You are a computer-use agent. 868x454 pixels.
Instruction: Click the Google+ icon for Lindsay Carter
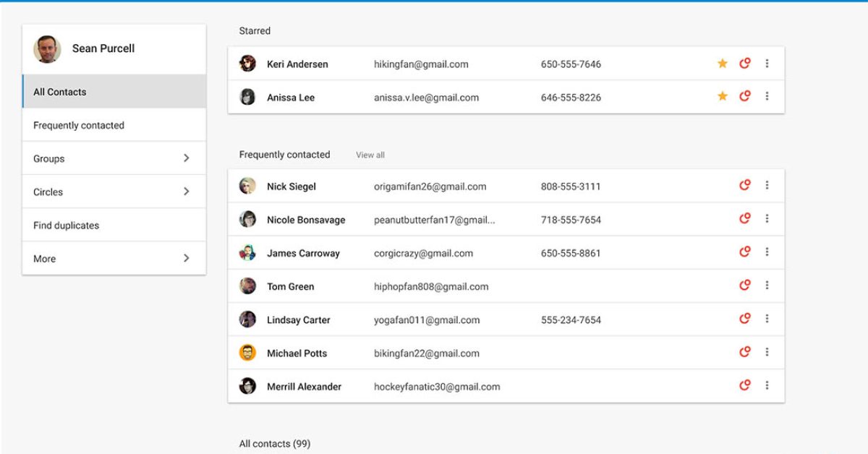(744, 320)
